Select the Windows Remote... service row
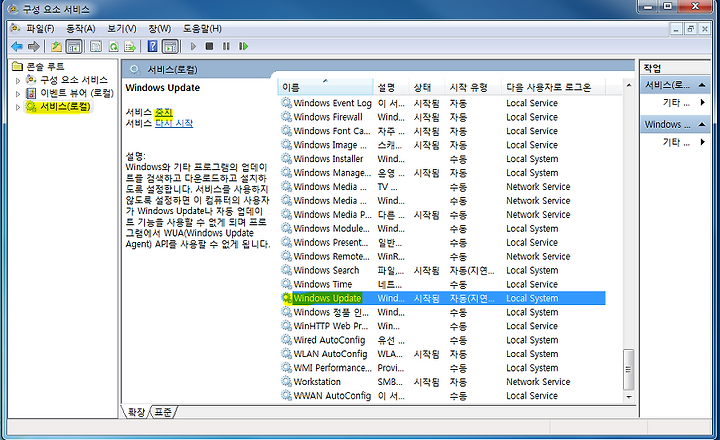This screenshot has width=720, height=440. pyautogui.click(x=443, y=256)
